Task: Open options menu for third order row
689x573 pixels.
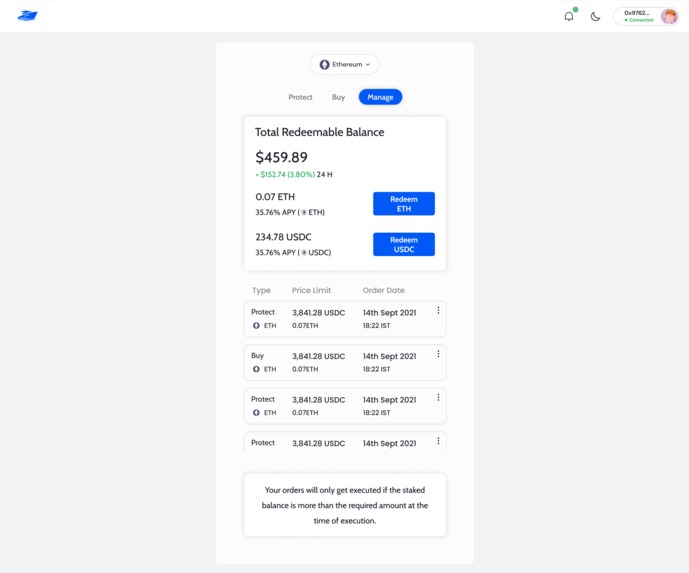Action: [438, 398]
